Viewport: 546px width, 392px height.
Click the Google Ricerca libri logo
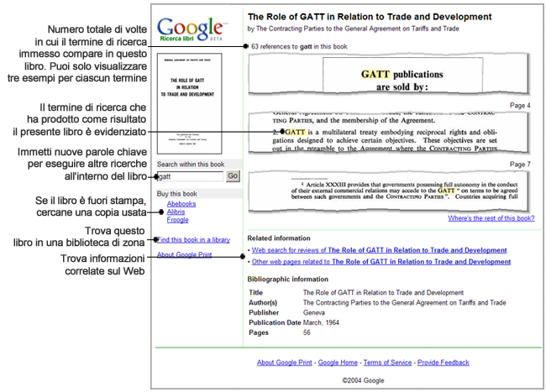click(x=192, y=29)
